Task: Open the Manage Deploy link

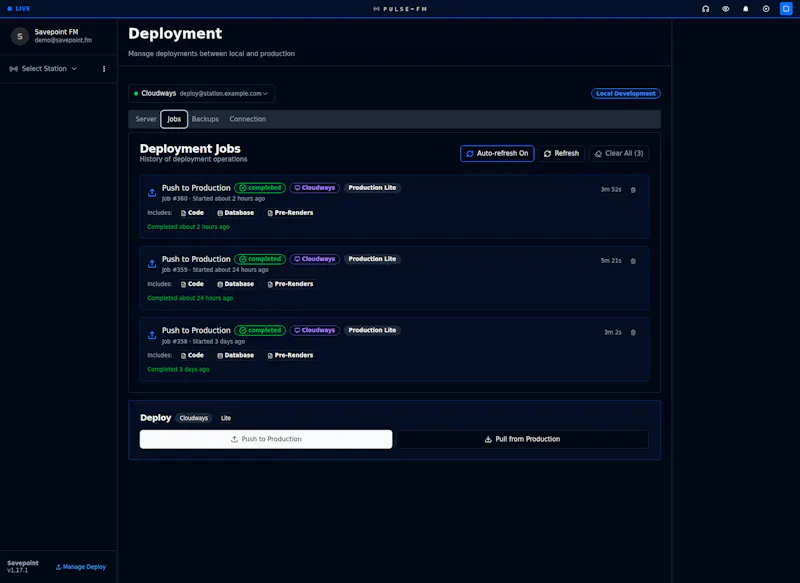Action: (81, 567)
